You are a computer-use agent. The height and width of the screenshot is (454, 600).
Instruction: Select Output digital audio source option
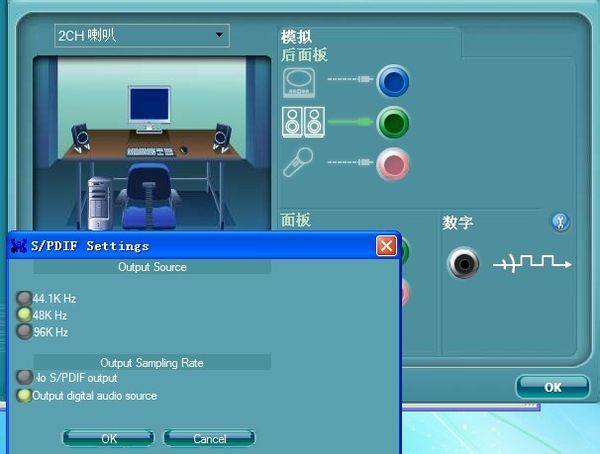[24, 395]
